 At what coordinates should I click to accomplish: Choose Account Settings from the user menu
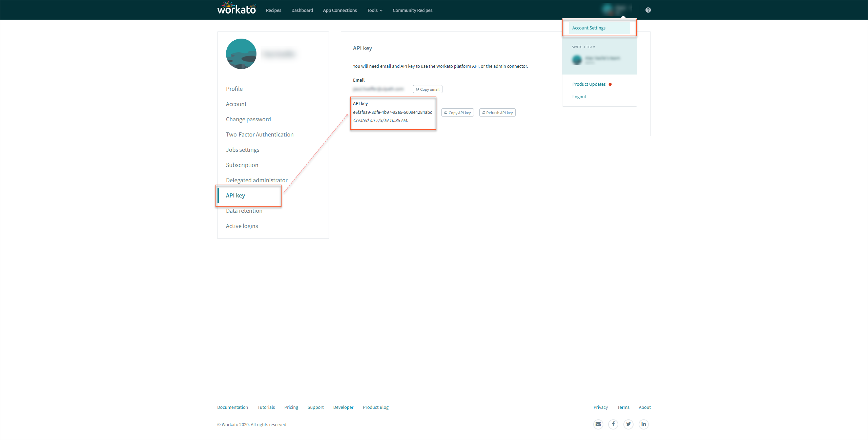588,28
